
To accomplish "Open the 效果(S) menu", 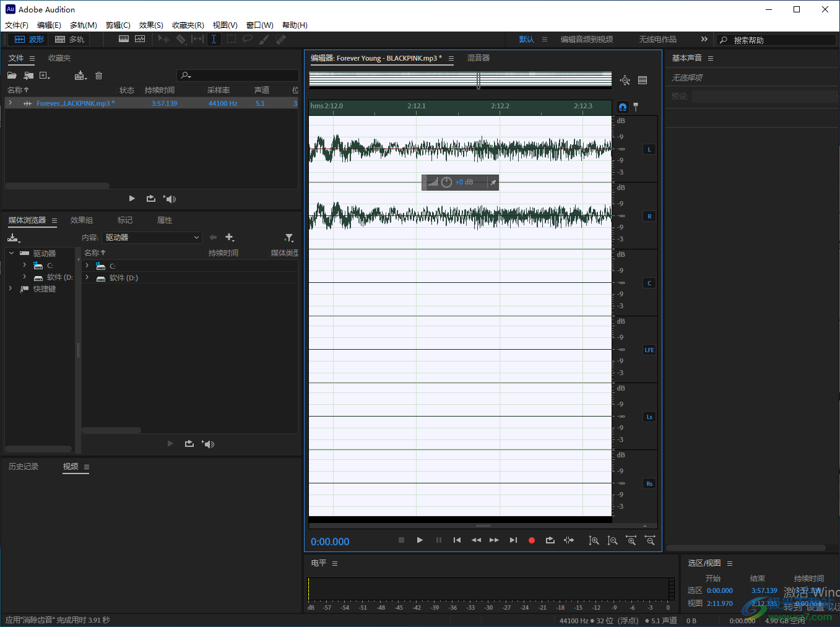I will pos(151,25).
